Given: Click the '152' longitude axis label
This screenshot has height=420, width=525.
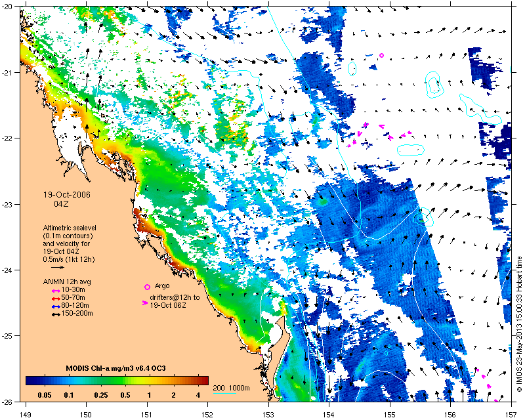Looking at the screenshot, I should click(207, 415).
